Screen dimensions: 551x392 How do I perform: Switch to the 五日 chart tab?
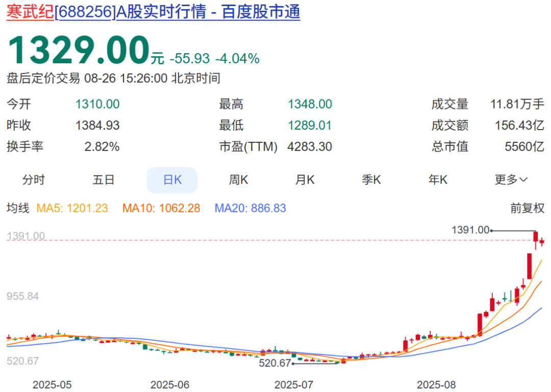coord(104,180)
